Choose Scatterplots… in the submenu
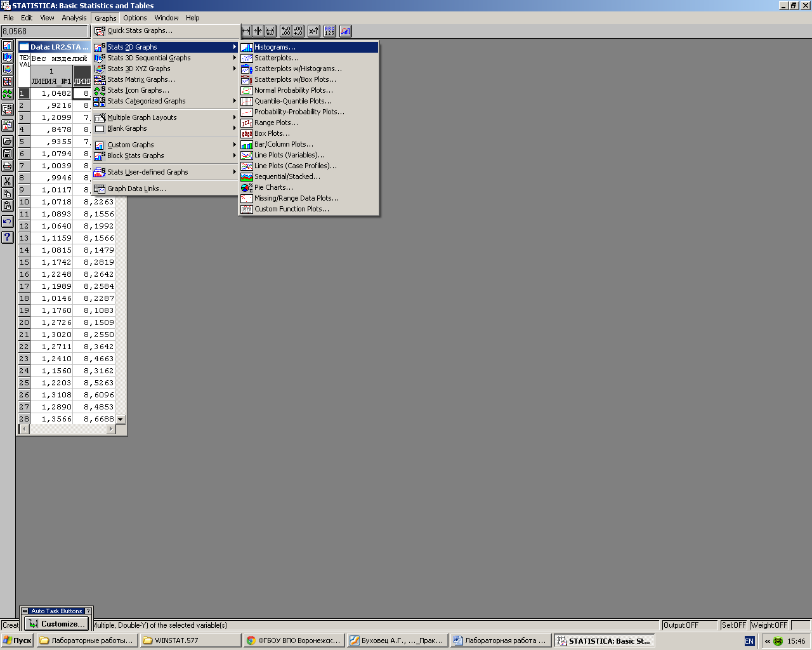This screenshot has width=812, height=650. pos(309,58)
